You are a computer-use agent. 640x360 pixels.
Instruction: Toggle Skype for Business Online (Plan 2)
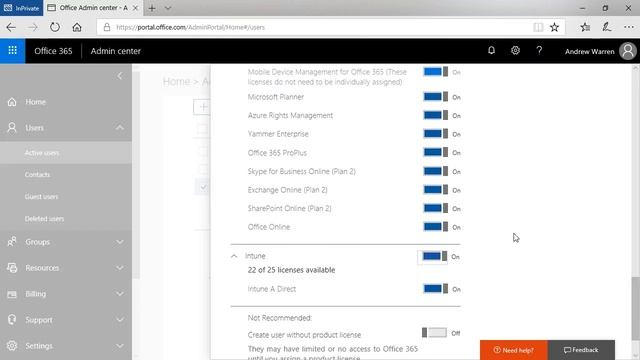436,171
